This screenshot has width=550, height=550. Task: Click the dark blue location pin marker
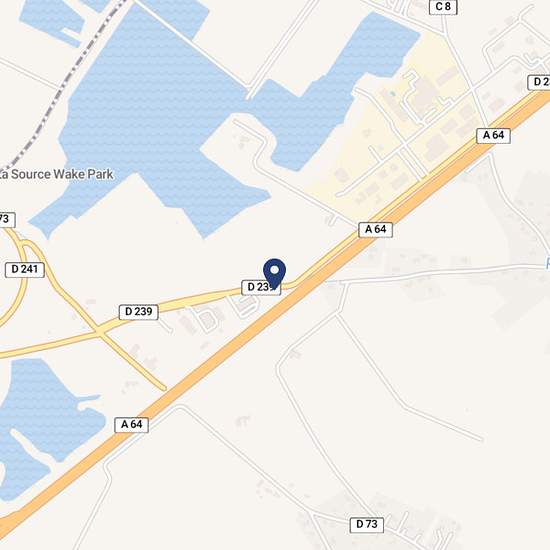point(275,274)
